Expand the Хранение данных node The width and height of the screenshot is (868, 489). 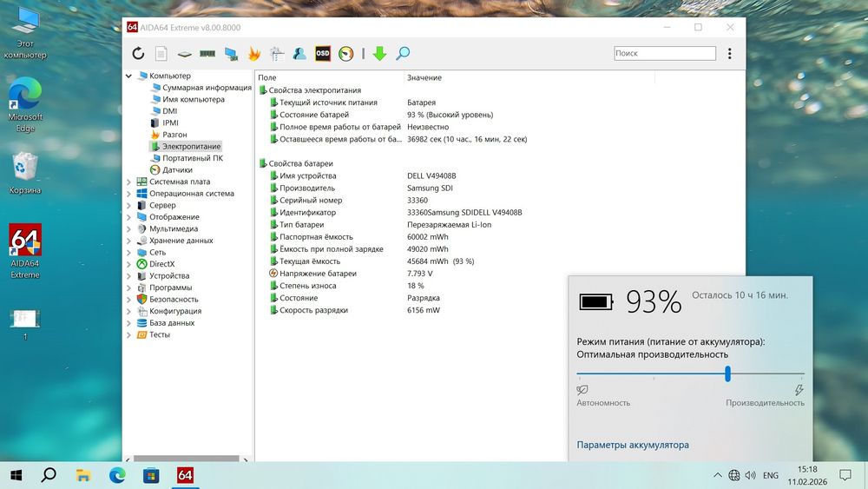[129, 241]
